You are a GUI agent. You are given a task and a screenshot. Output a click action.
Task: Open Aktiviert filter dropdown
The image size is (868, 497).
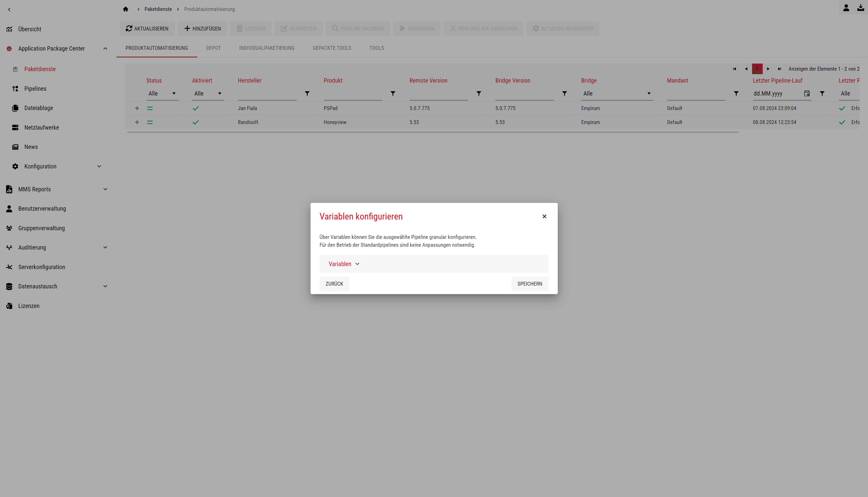point(208,94)
